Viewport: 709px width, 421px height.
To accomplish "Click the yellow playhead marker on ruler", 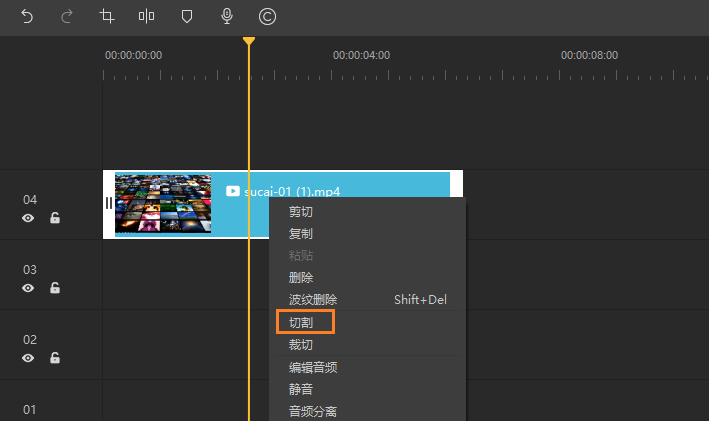I will (x=249, y=41).
